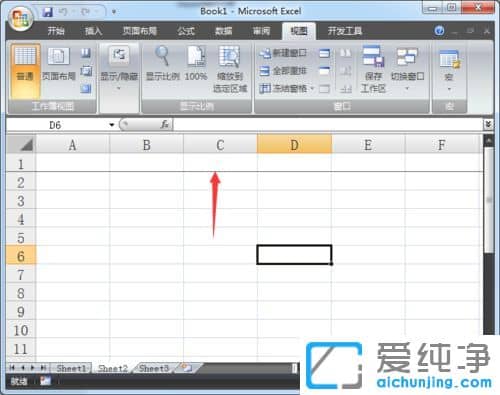Open the 审阅 (Review) ribbon tab
This screenshot has height=395, width=500.
click(x=261, y=31)
